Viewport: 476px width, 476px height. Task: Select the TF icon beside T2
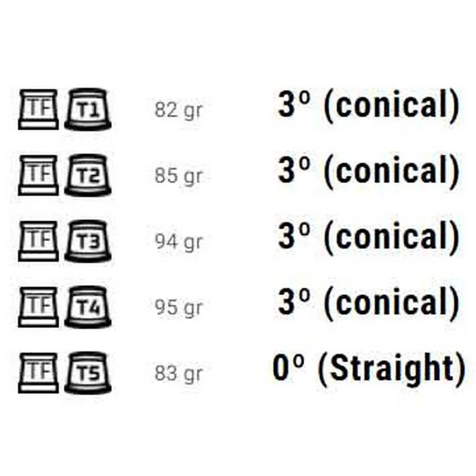39,175
